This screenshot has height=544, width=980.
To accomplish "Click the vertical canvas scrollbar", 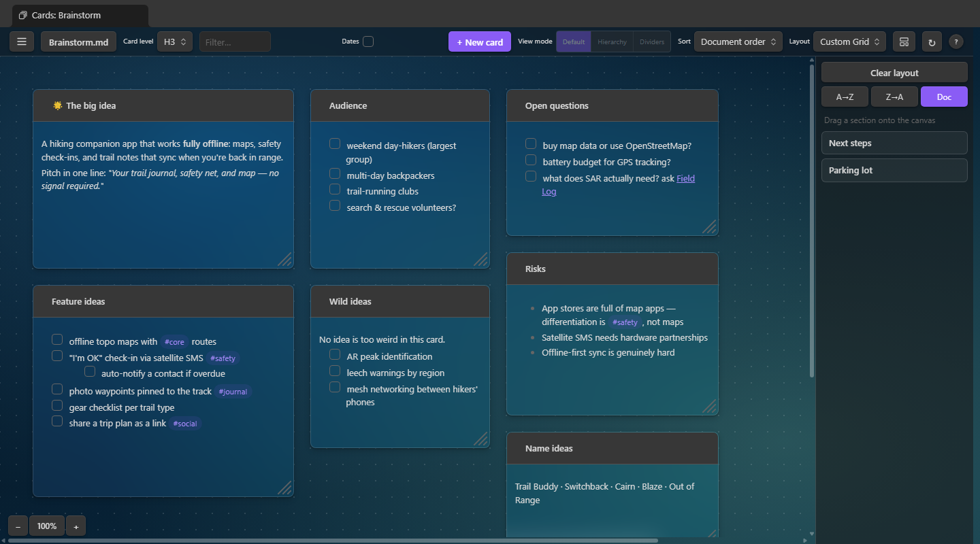I will 811,221.
